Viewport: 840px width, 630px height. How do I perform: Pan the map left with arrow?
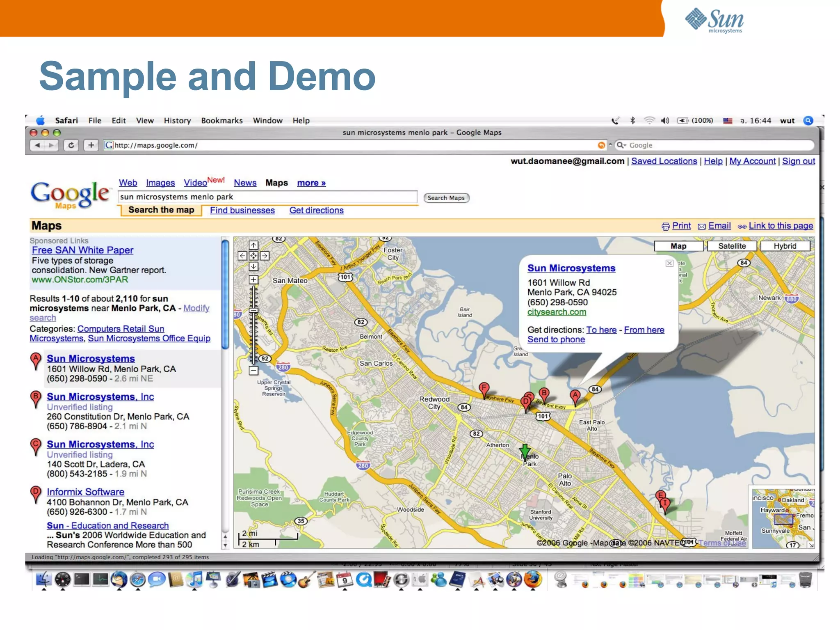coord(242,256)
